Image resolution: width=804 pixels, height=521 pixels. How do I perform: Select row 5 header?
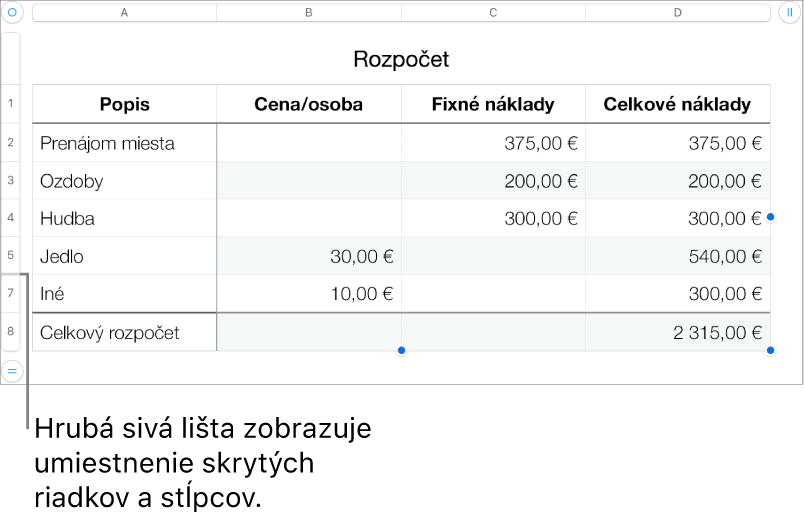[11, 255]
